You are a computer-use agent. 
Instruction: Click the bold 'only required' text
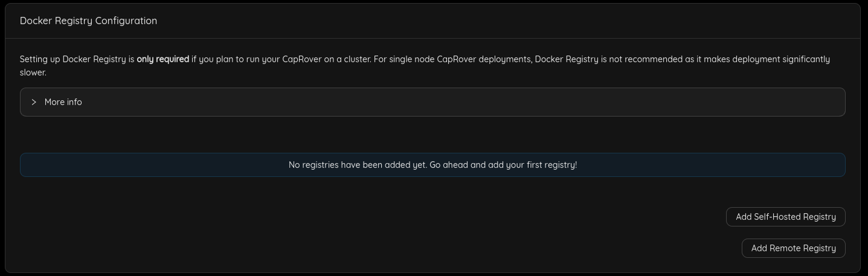tap(162, 59)
